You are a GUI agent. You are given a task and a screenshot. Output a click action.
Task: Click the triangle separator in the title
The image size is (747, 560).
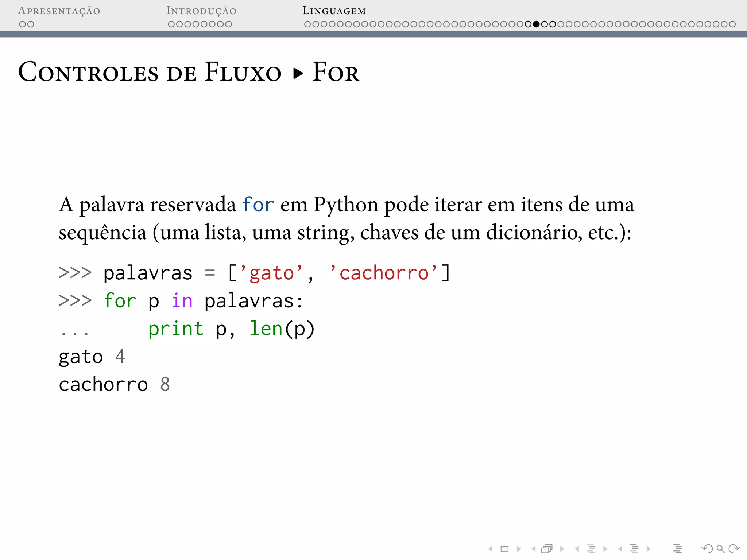coord(298,73)
